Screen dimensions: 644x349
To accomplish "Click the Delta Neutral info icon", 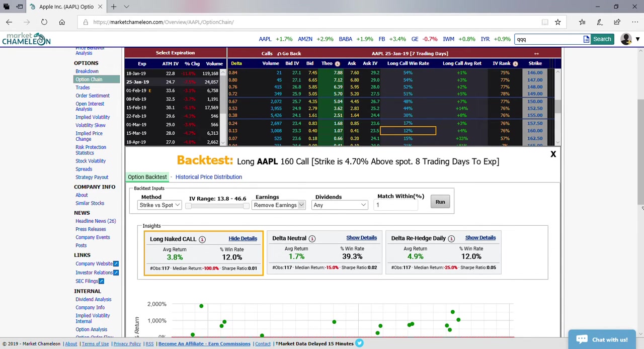I will tap(312, 239).
